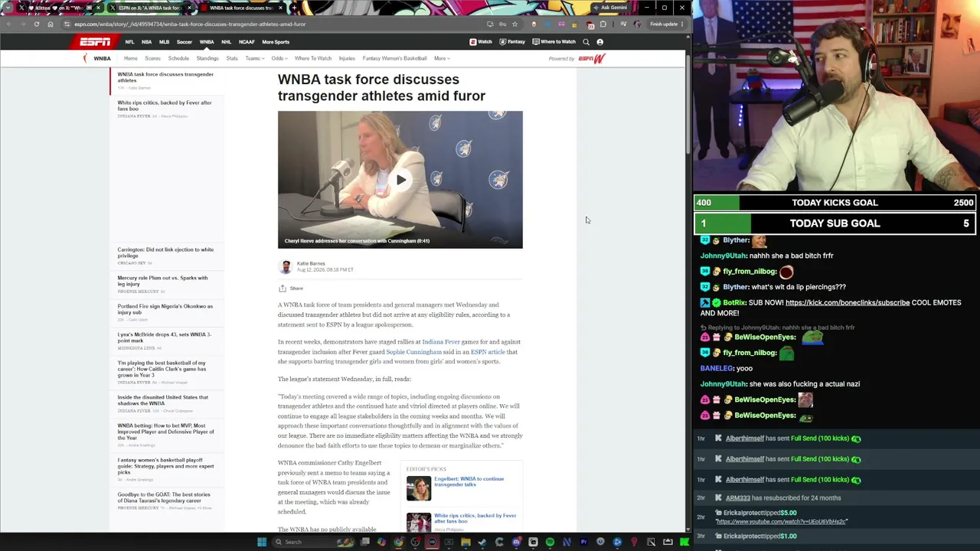The height and width of the screenshot is (551, 980).
Task: Open the browser home page icon
Action: tap(51, 24)
